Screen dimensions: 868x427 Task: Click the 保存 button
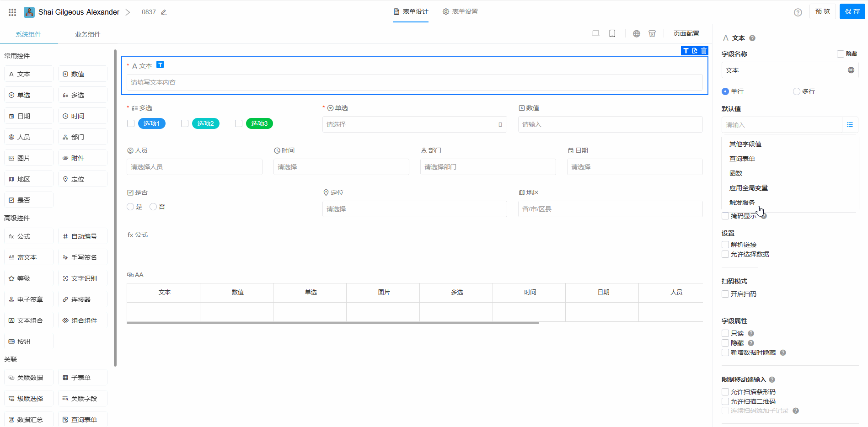[852, 11]
